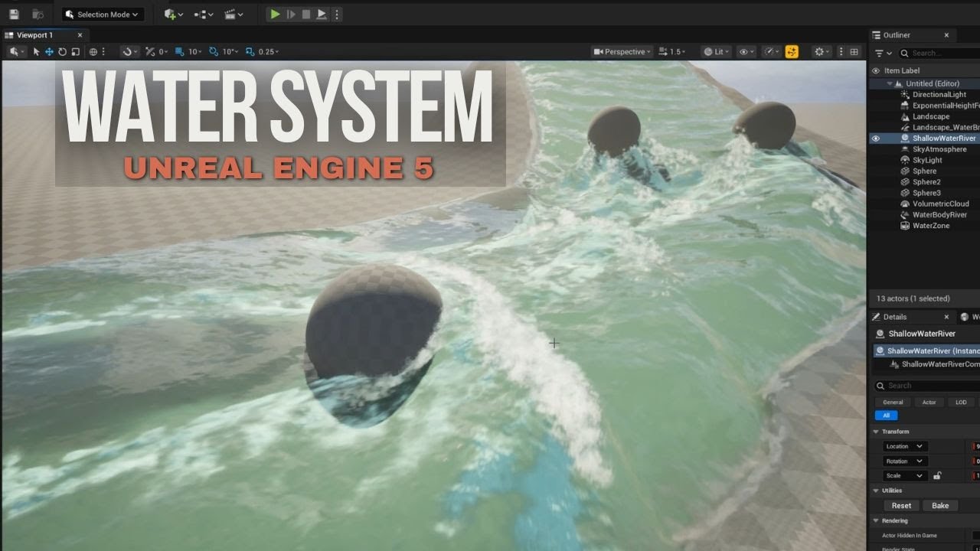The image size is (980, 551).
Task: Close the Outliner tab
Action: (x=946, y=35)
